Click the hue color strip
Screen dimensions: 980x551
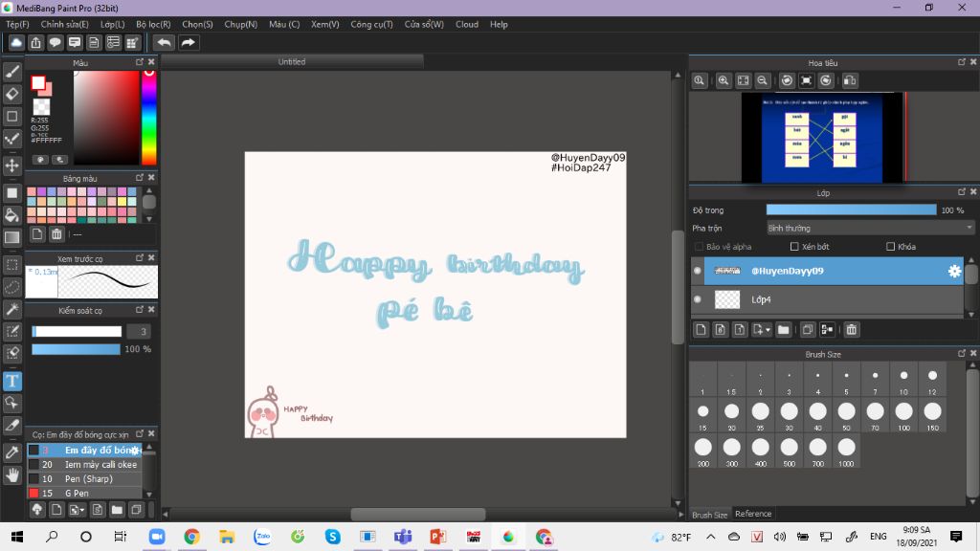[148, 118]
